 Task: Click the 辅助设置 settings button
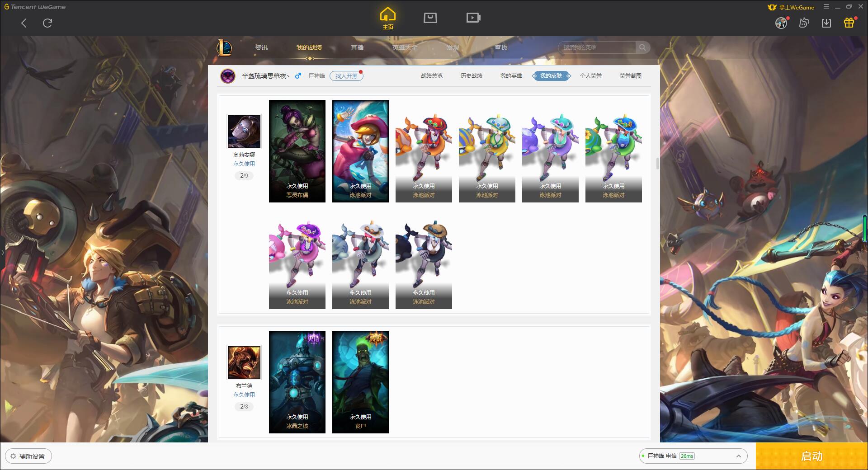[28, 456]
